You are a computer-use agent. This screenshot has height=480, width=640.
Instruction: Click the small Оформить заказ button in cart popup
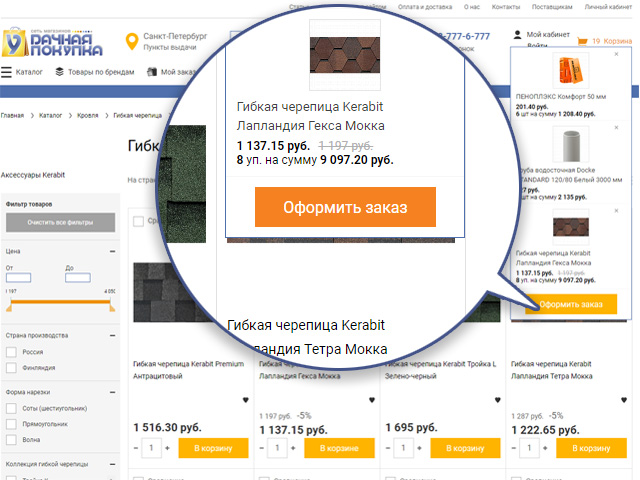click(x=570, y=304)
